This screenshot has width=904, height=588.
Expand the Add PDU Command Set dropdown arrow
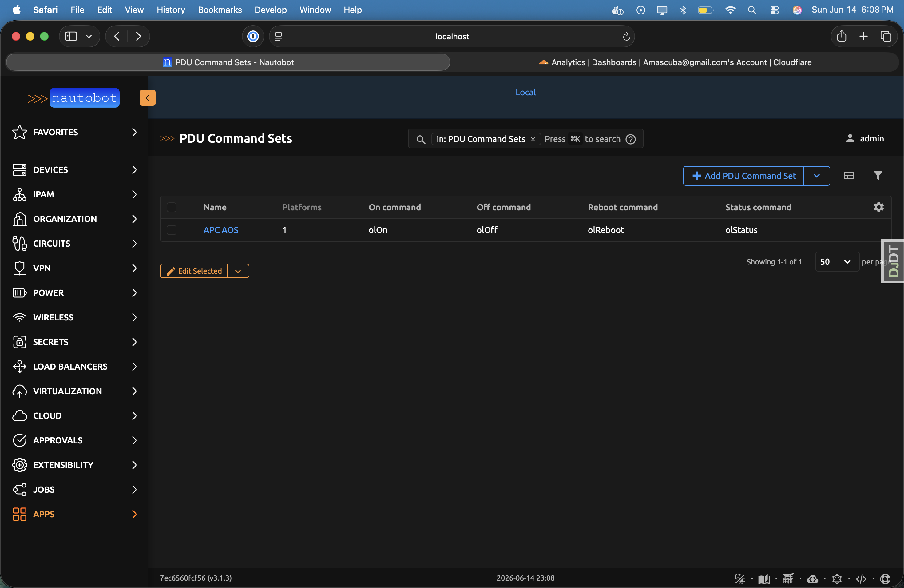817,176
